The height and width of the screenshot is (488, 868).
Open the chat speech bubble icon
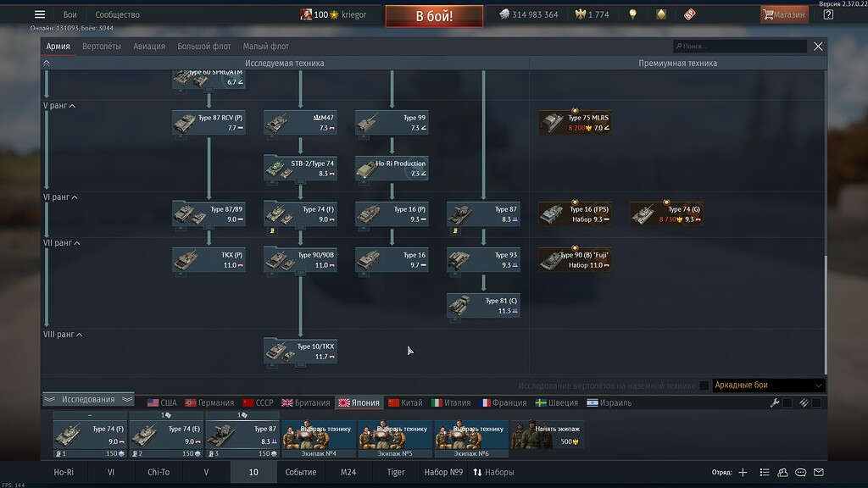[800, 472]
